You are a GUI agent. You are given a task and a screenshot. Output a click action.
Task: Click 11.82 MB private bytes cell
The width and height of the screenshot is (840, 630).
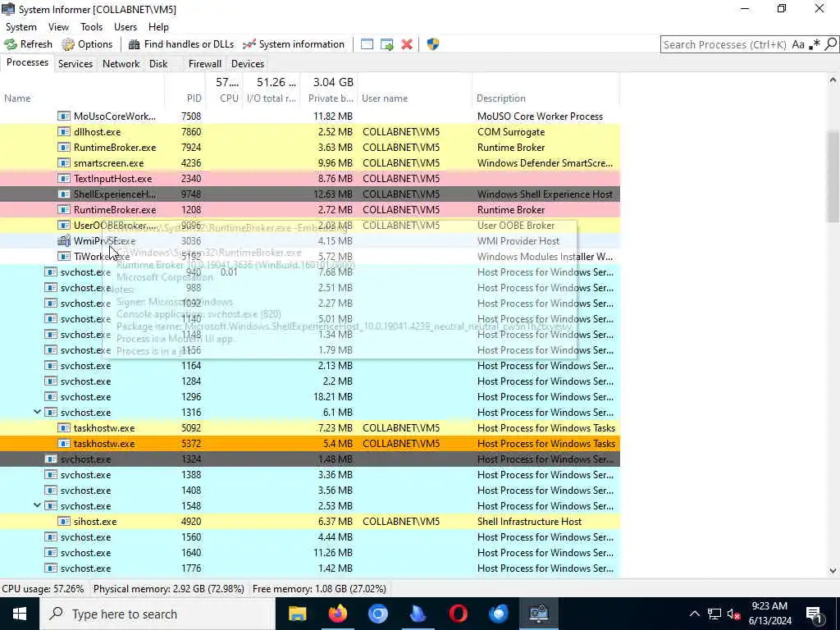(333, 116)
